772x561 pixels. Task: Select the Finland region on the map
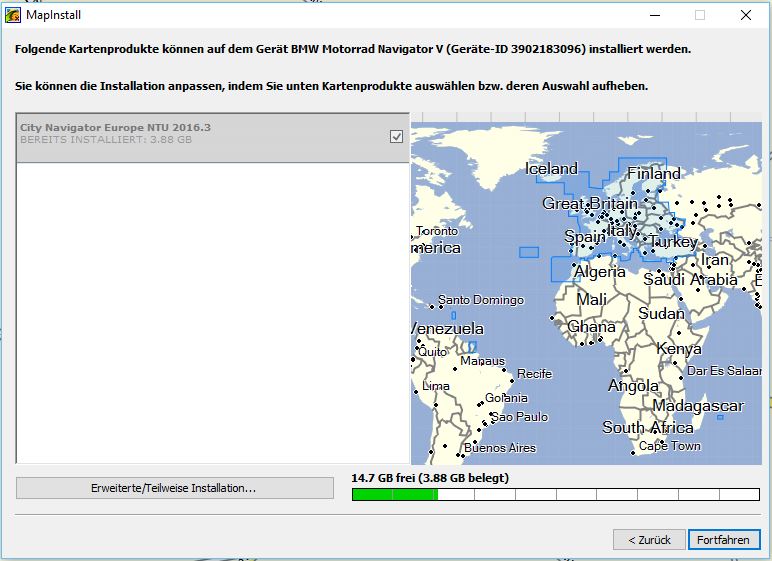click(653, 173)
